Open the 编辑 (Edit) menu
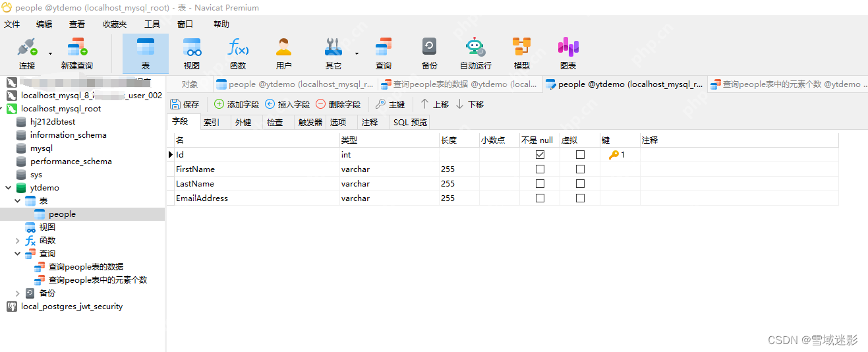This screenshot has height=352, width=868. [44, 24]
